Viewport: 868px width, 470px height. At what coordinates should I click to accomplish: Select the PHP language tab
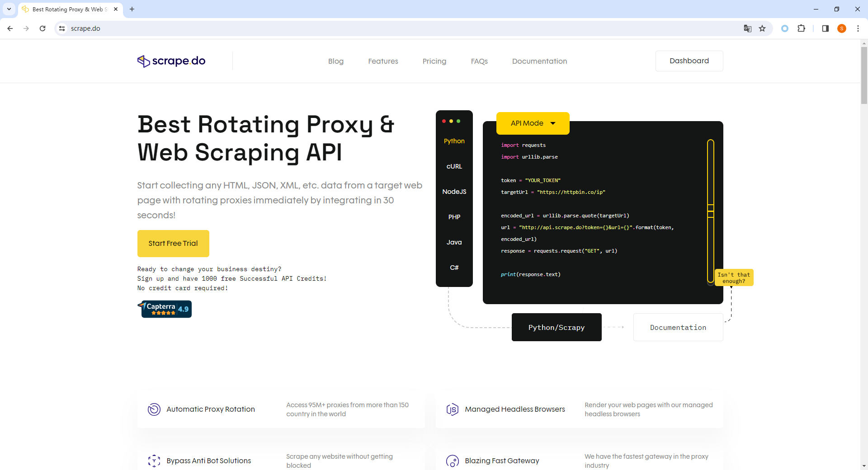click(454, 217)
